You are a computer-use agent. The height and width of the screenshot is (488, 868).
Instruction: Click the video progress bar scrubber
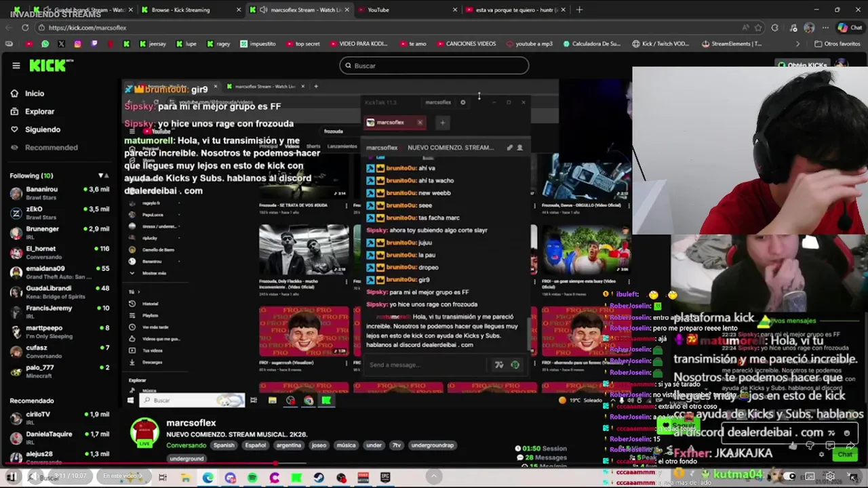[274, 464]
